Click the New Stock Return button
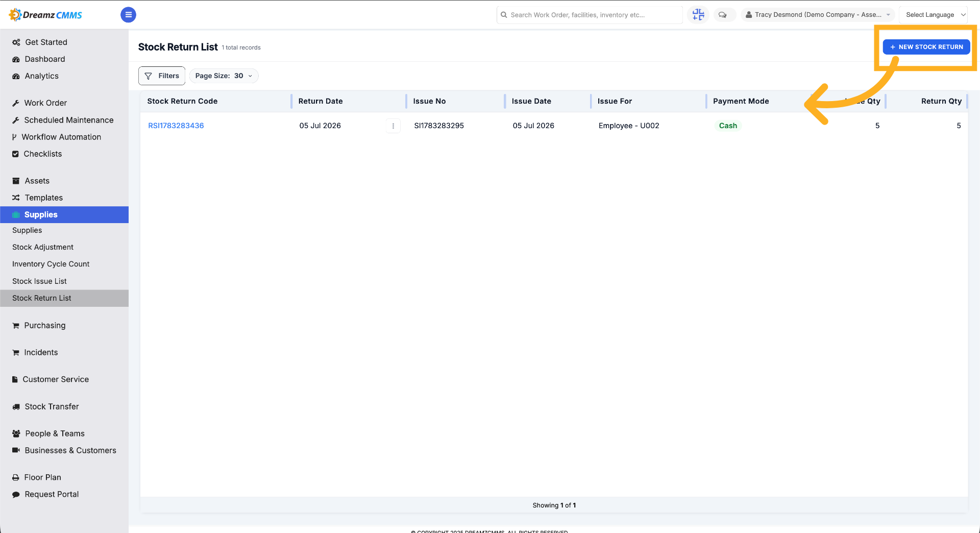The image size is (980, 533). (926, 47)
